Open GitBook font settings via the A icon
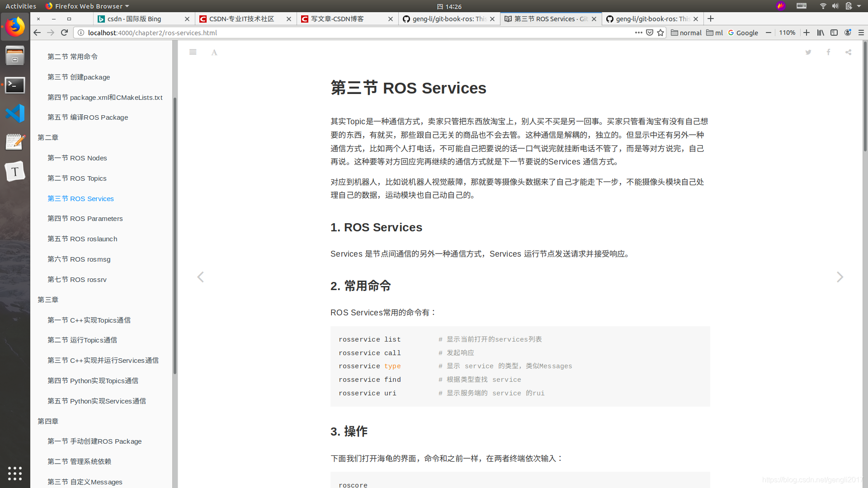The image size is (868, 488). point(214,52)
